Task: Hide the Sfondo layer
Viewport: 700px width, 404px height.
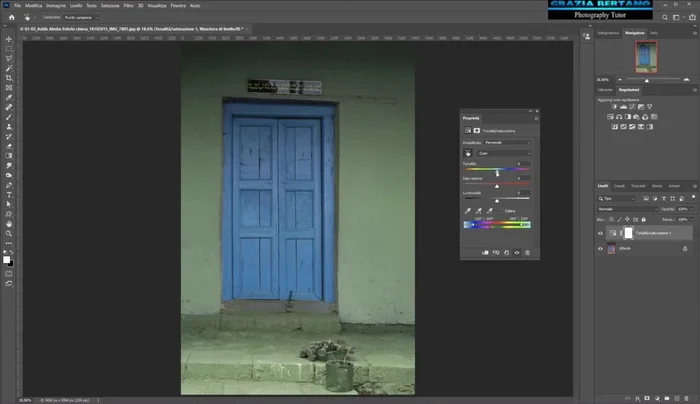Action: 600,249
